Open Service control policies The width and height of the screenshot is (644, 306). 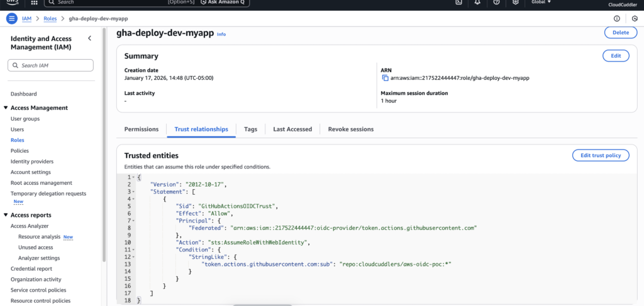pos(38,290)
